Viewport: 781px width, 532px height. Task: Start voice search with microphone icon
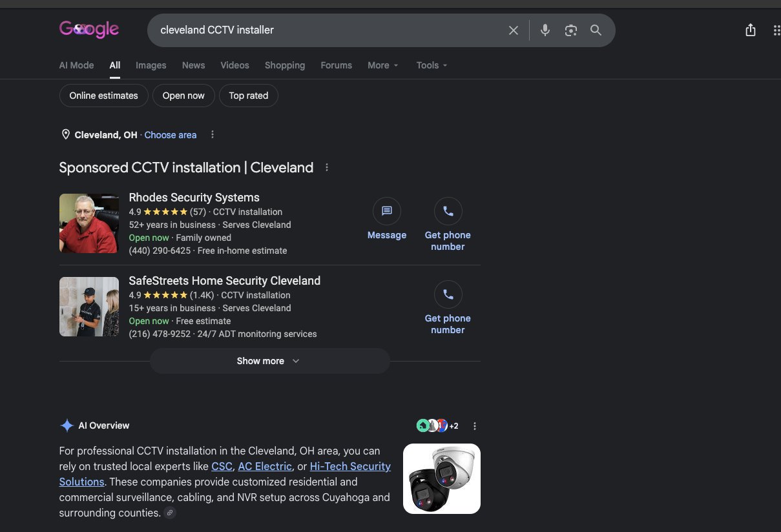[545, 30]
